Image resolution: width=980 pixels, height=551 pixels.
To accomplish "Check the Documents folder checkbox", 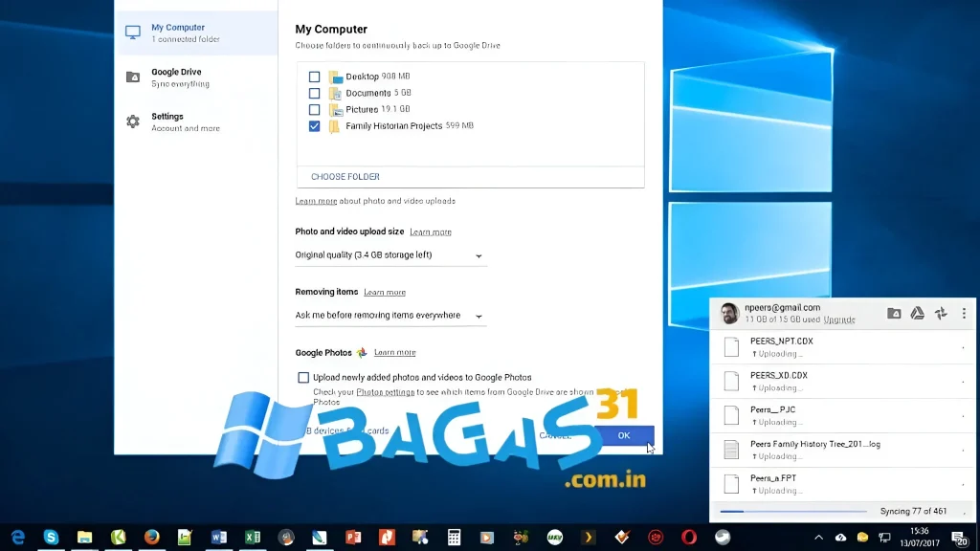I will coord(314,93).
